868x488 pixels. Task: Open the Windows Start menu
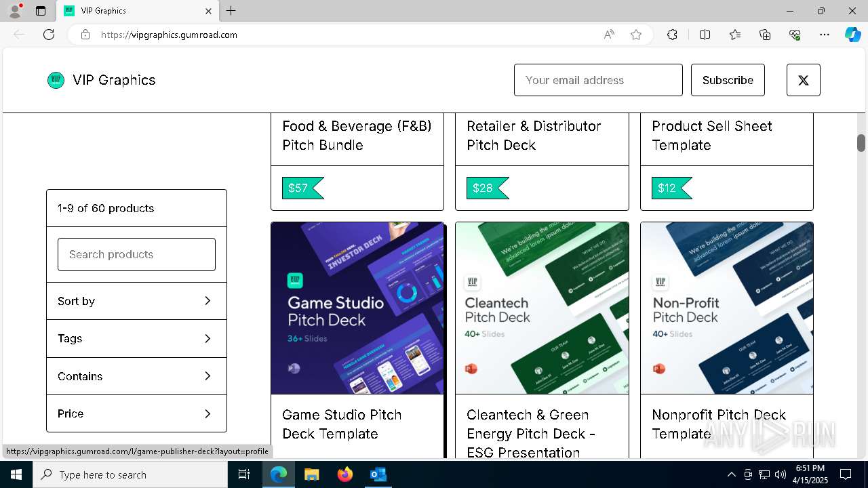click(x=16, y=474)
